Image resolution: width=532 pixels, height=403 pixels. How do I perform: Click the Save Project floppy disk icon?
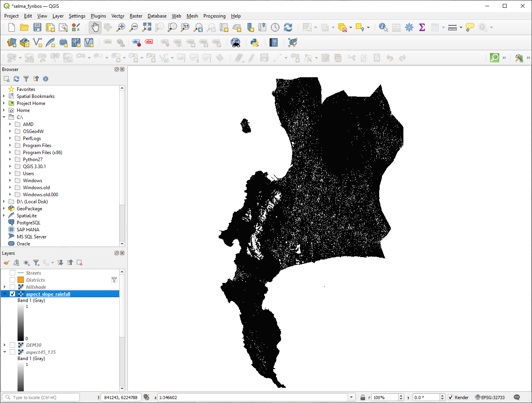37,27
